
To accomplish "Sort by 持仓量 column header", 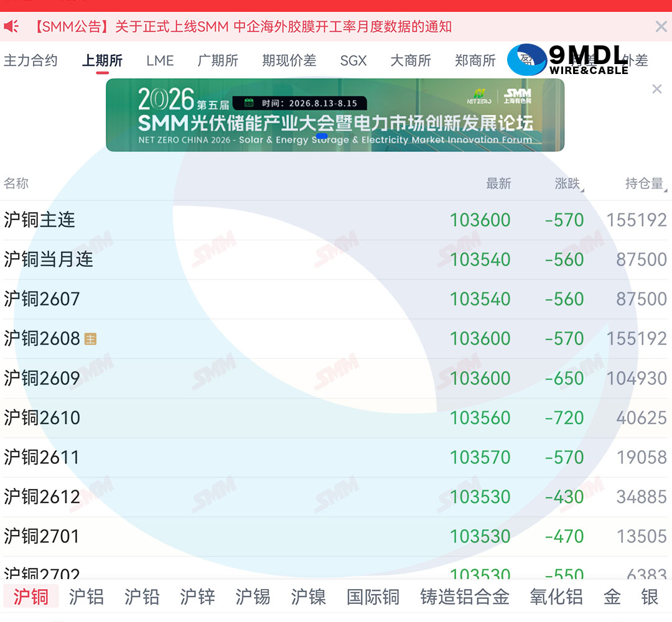I will coord(646,183).
